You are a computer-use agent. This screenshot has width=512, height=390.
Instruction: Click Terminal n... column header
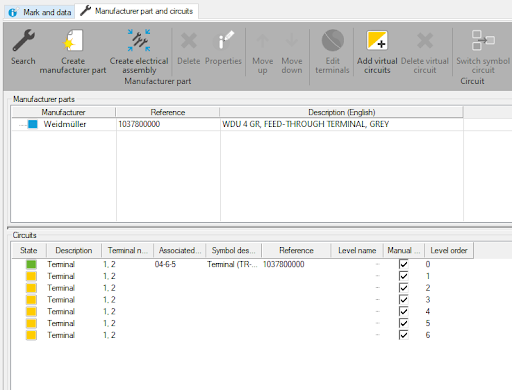pyautogui.click(x=127, y=250)
